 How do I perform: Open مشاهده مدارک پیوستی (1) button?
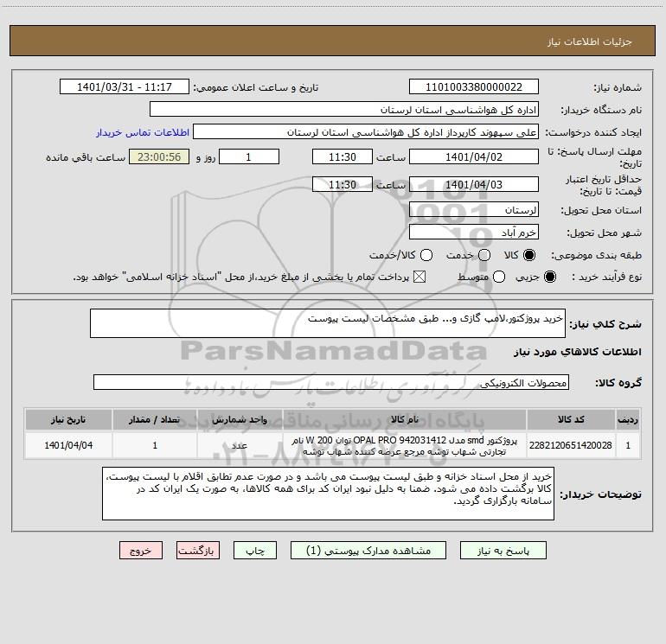pyautogui.click(x=368, y=551)
